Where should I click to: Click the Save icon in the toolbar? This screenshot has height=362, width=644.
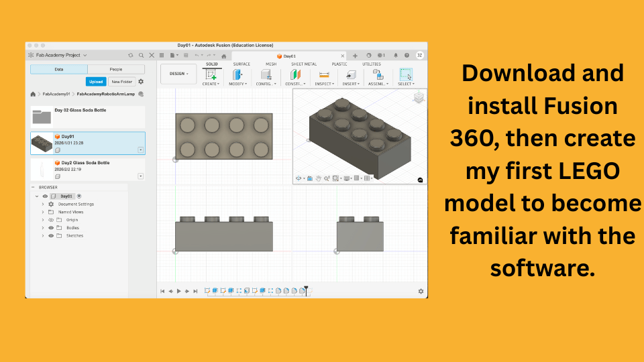tap(186, 55)
